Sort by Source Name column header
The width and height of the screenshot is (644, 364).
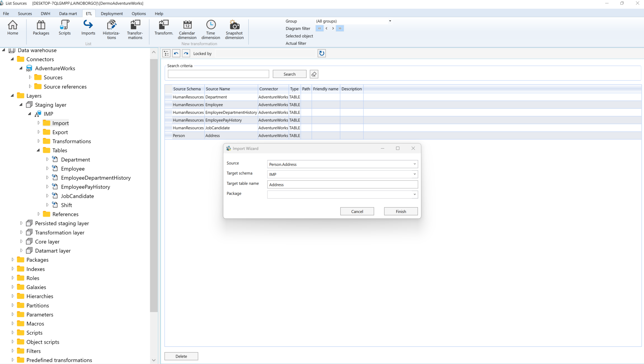click(x=231, y=89)
